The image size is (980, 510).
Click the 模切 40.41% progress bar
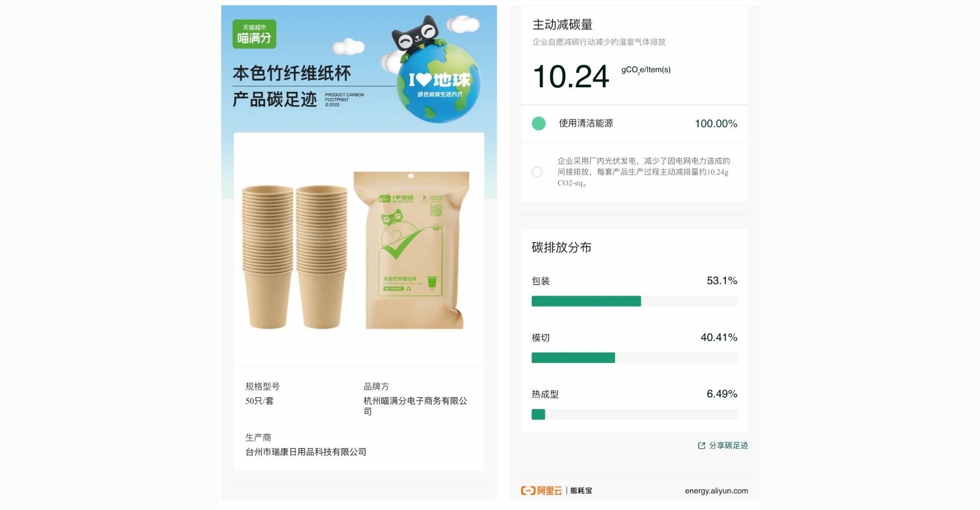click(x=635, y=357)
